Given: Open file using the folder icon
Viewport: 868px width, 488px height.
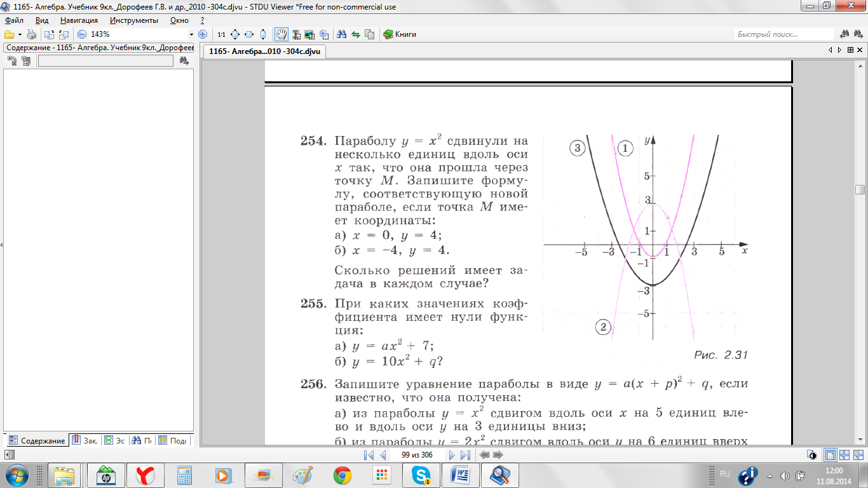Looking at the screenshot, I should (9, 34).
